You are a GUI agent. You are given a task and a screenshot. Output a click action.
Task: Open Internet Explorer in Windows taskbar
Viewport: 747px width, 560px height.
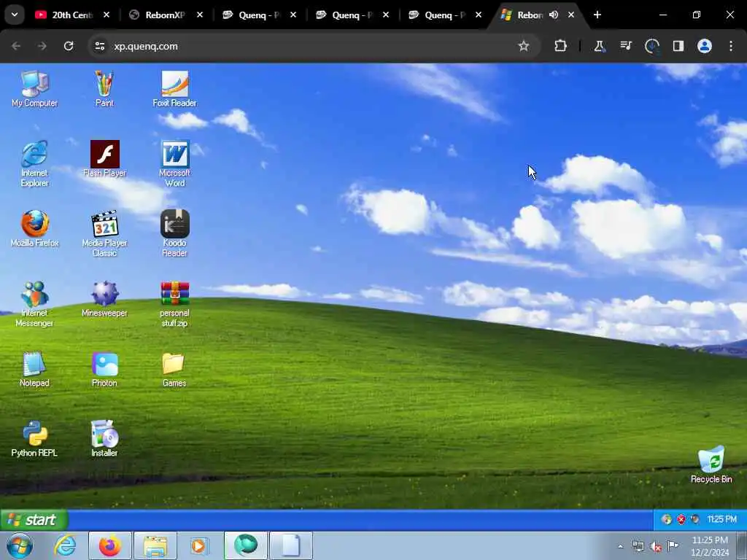click(x=65, y=545)
